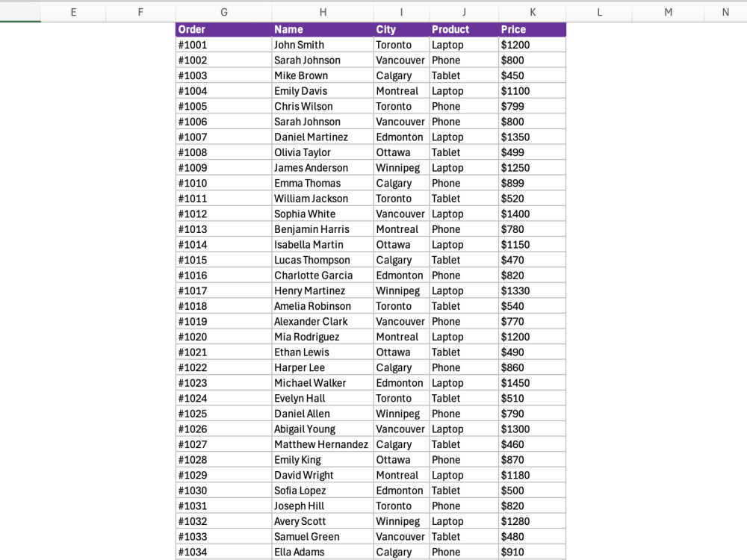The image size is (747, 560).
Task: Select the Sophia White cell
Action: pyautogui.click(x=323, y=214)
